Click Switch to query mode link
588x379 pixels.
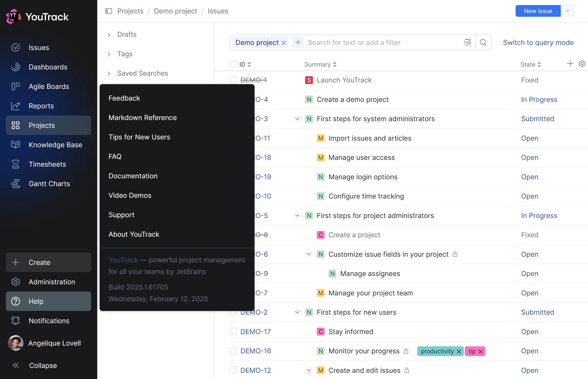[538, 43]
